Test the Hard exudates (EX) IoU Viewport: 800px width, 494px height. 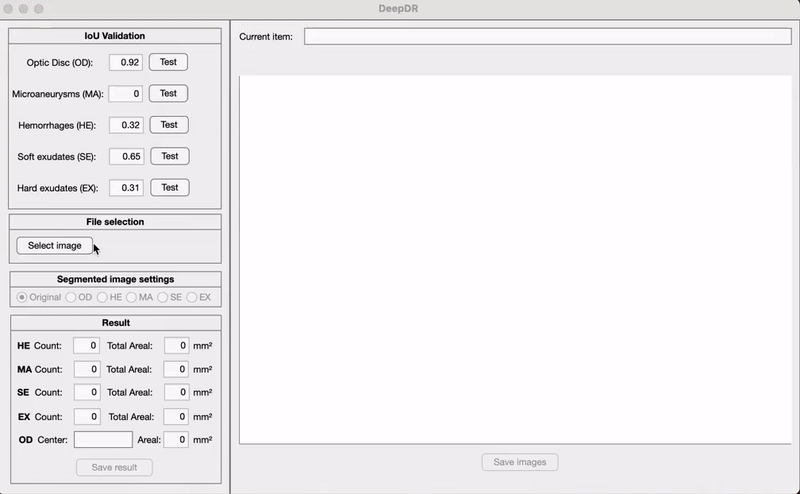(169, 187)
